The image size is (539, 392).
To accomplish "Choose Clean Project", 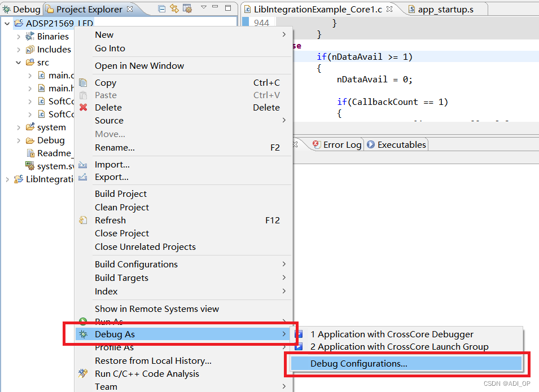I will click(x=183, y=207).
